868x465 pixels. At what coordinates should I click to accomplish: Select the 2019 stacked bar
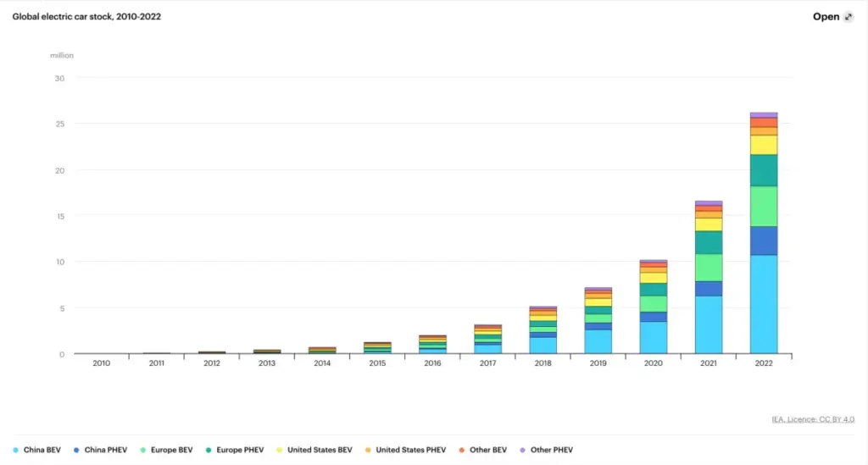point(598,320)
